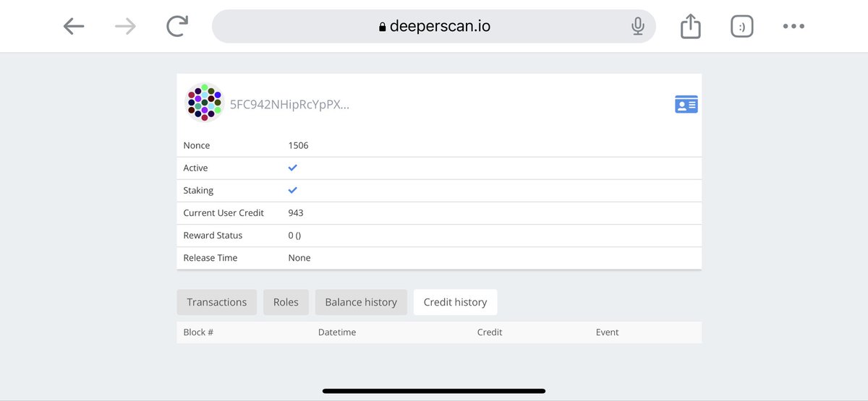Click the Reward Status label
868x401 pixels.
point(213,236)
